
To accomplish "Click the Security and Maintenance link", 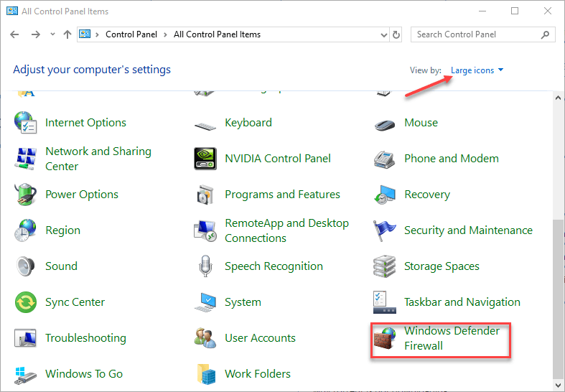I will click(468, 230).
